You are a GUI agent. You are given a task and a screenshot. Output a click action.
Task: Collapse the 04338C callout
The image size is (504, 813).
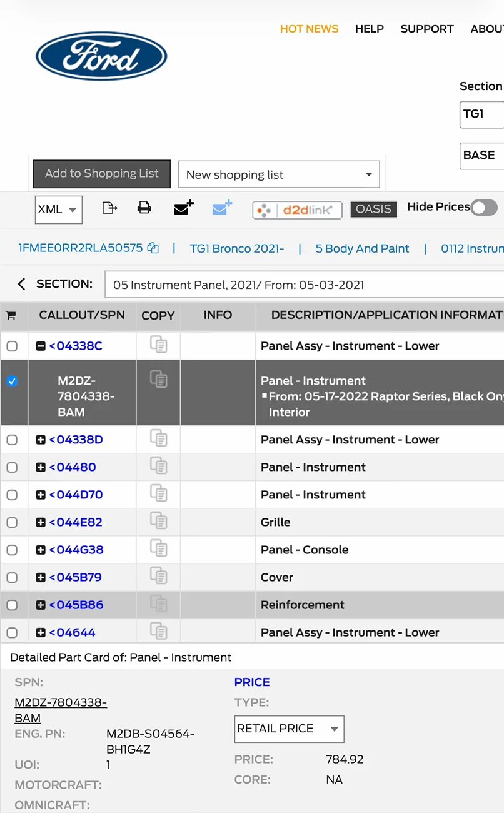pyautogui.click(x=41, y=346)
